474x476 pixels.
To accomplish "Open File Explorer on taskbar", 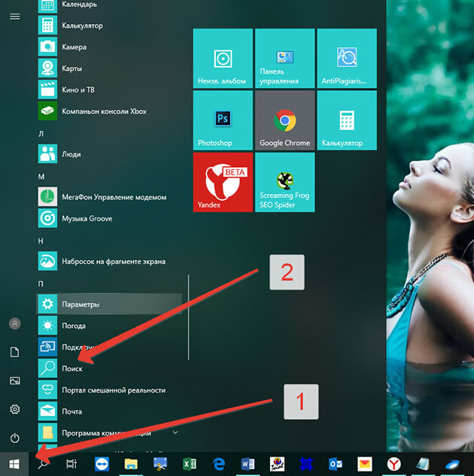I will [x=131, y=464].
